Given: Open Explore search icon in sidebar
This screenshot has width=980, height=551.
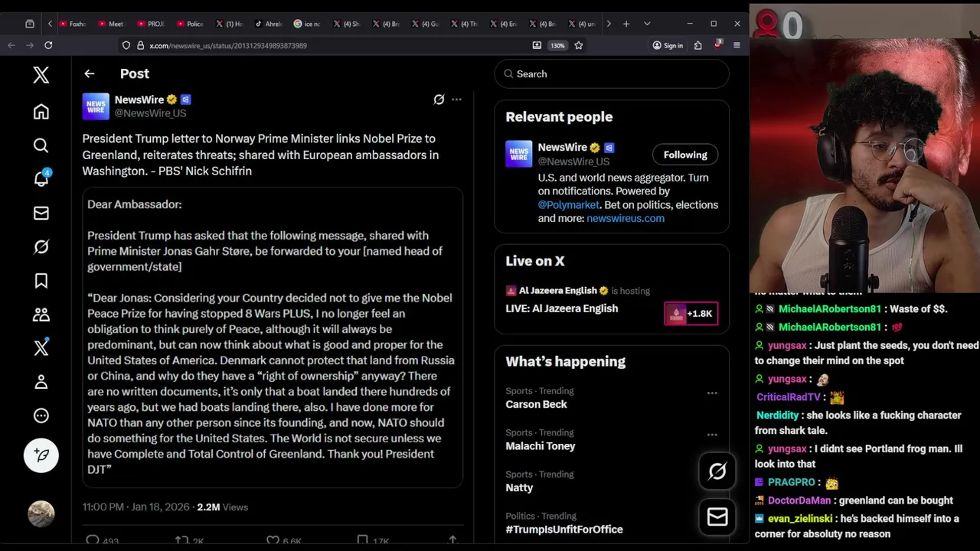Looking at the screenshot, I should pos(41,145).
